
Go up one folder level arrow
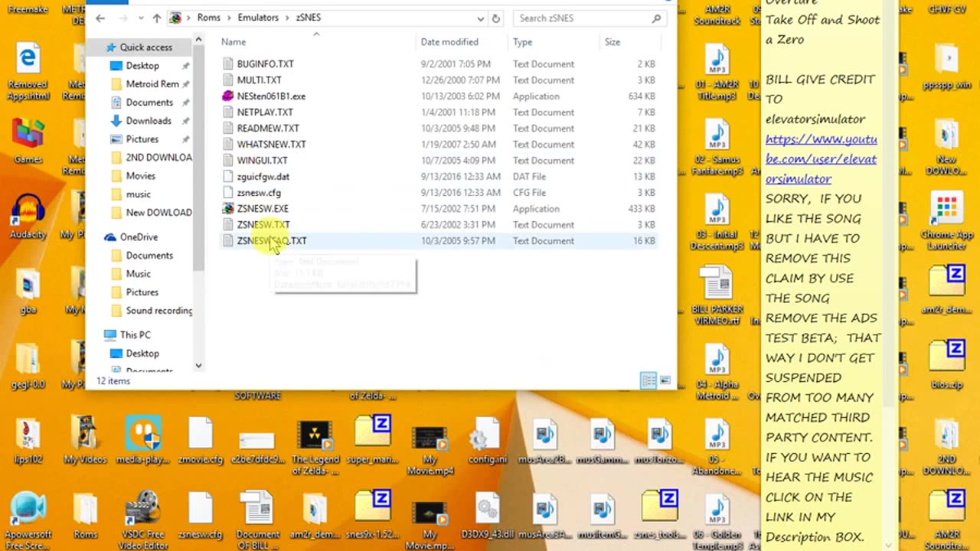(x=157, y=18)
